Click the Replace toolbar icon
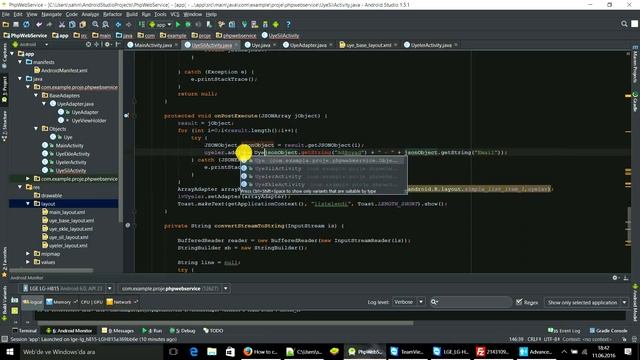 [x=105, y=24]
